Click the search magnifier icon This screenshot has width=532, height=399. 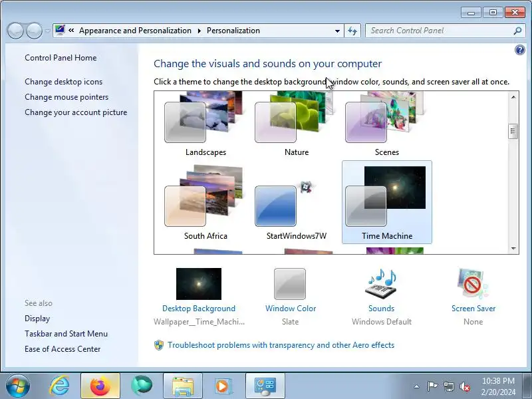[517, 31]
